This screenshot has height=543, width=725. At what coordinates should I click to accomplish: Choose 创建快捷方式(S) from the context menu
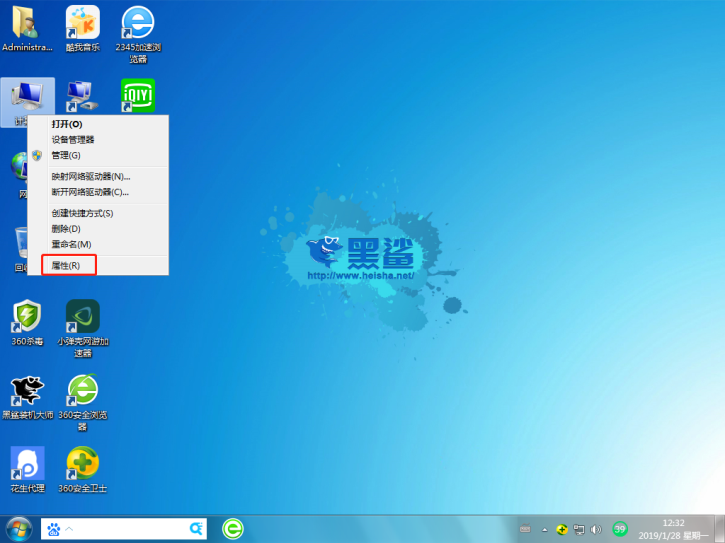pos(82,213)
